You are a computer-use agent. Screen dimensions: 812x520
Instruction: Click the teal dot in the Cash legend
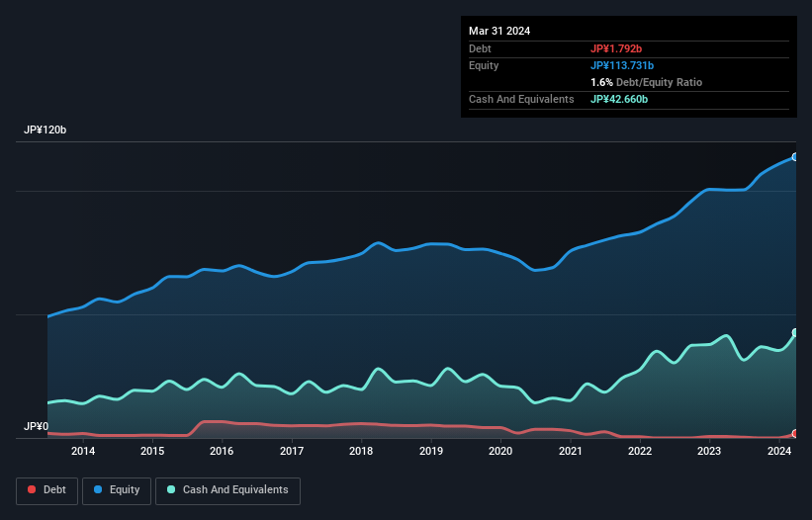pyautogui.click(x=172, y=490)
